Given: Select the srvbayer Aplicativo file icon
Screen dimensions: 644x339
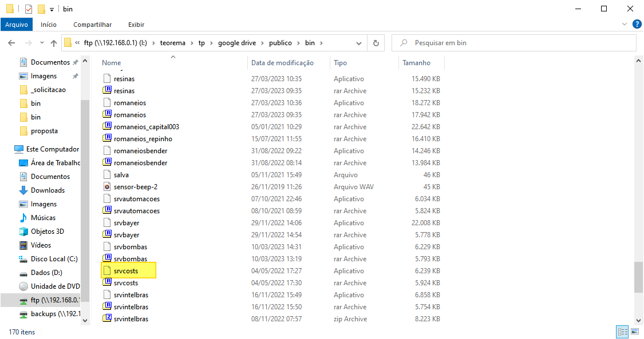Looking at the screenshot, I should point(107,222).
